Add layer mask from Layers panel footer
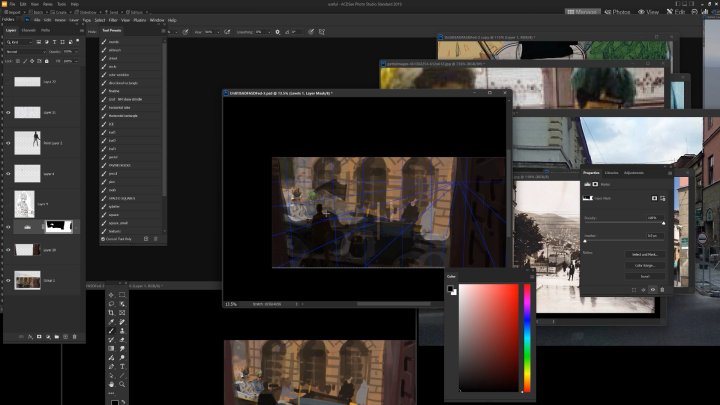Viewport: 720px width, 405px height. point(39,337)
